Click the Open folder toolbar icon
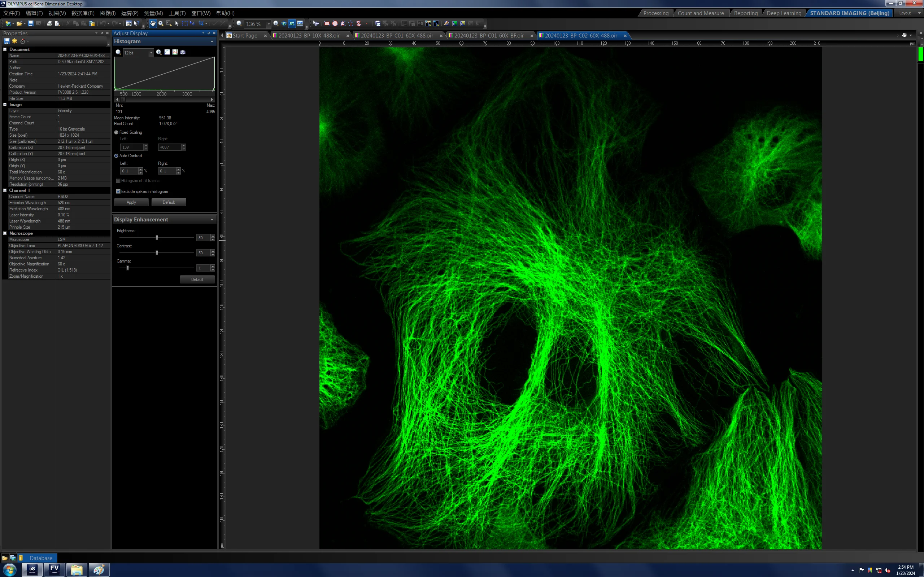 19,24
